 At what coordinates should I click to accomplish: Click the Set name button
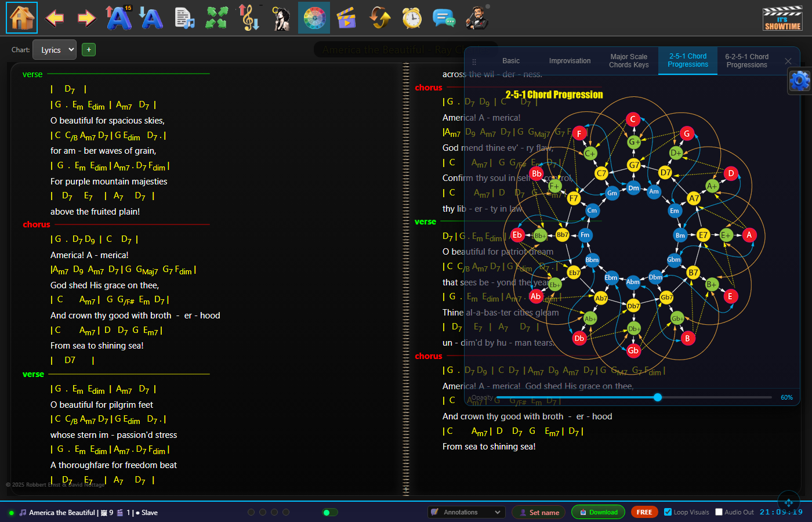pos(538,512)
